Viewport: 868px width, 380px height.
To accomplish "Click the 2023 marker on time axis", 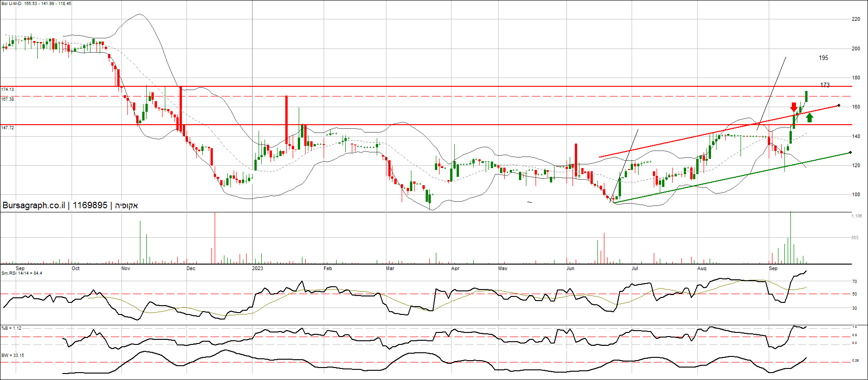I will (x=257, y=268).
